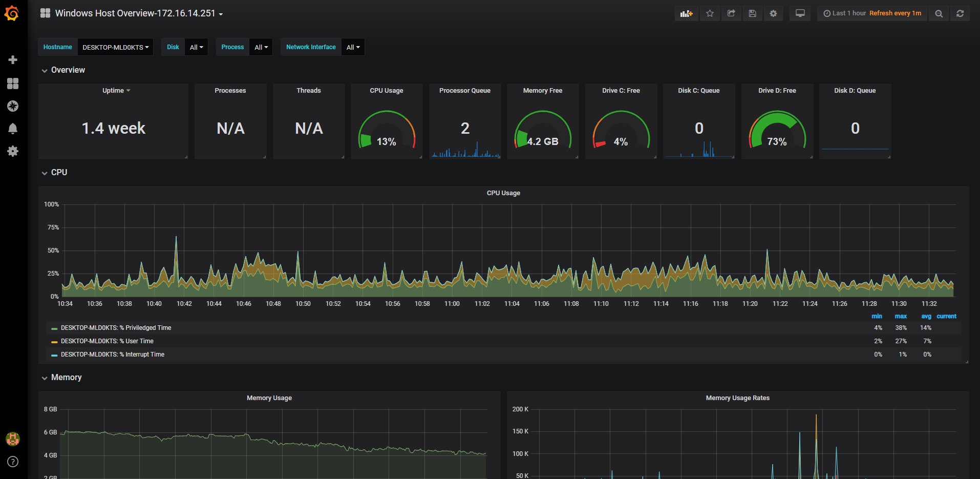
Task: Open the Configuration gear in sidebar
Action: pyautogui.click(x=13, y=151)
